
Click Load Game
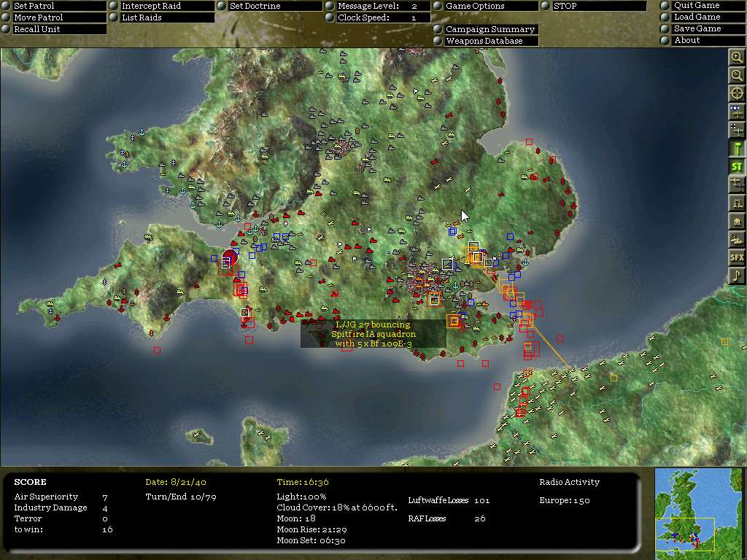point(708,17)
